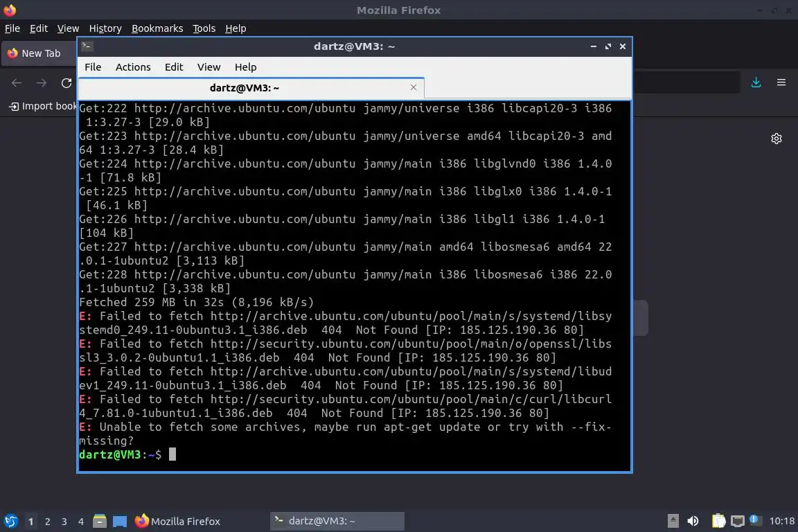Switch to workspace 2
798x532 pixels.
tap(48, 522)
